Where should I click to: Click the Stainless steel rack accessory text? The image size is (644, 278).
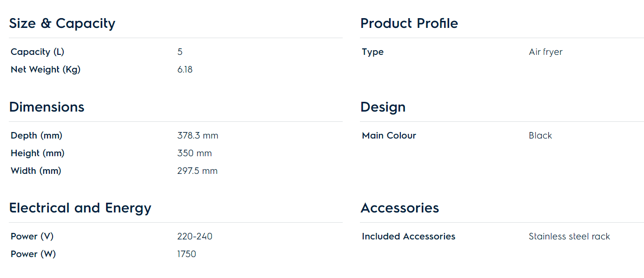(x=569, y=236)
